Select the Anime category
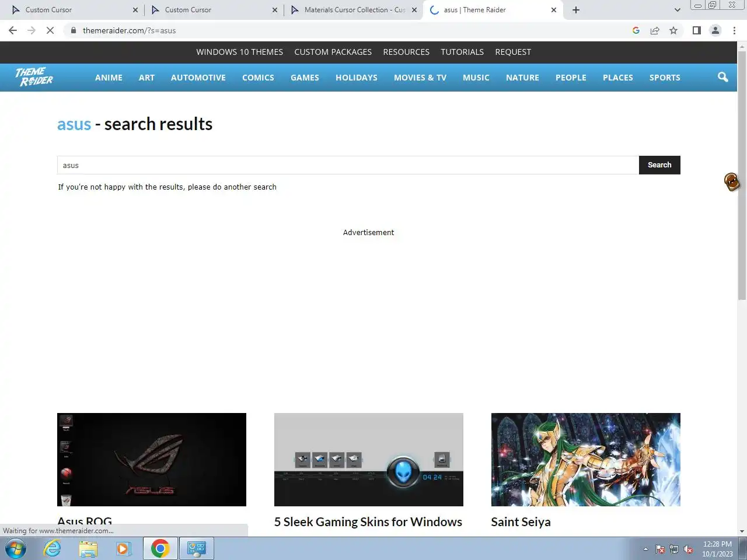Viewport: 747px width, 560px height. point(109,78)
